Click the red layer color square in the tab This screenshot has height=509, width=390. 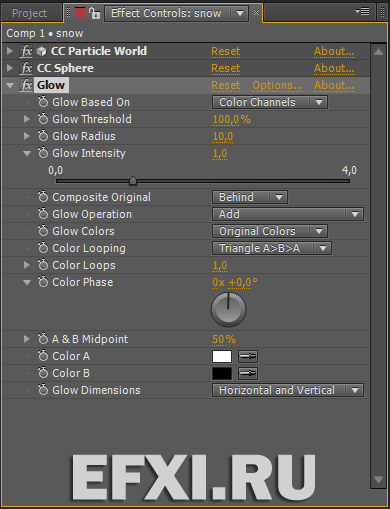coord(80,13)
